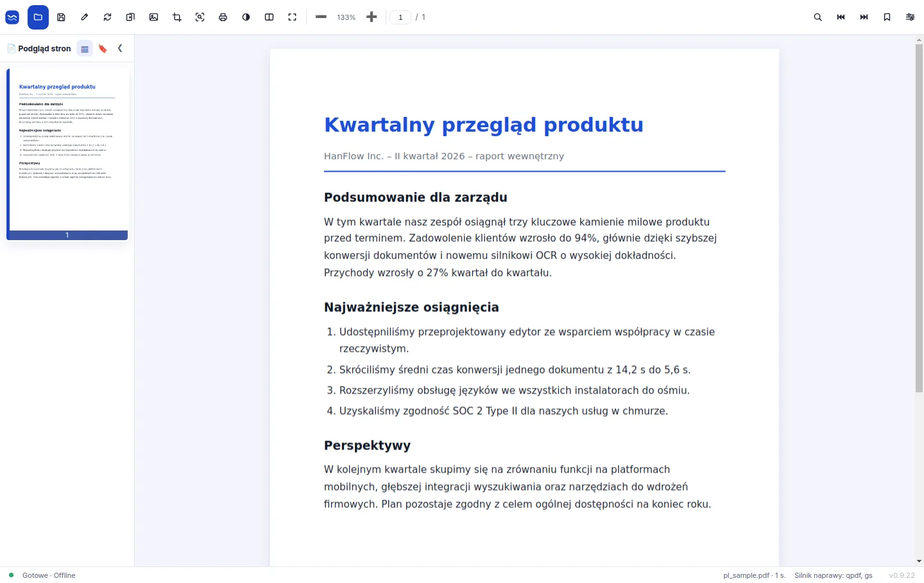The height and width of the screenshot is (583, 924).
Task: Save the document with the floppy icon
Action: 61,17
